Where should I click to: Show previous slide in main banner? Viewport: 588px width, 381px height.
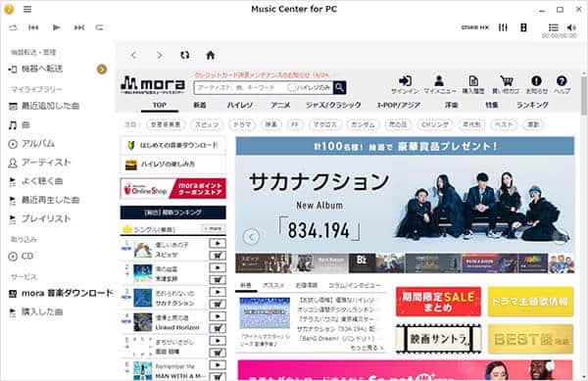point(251,237)
